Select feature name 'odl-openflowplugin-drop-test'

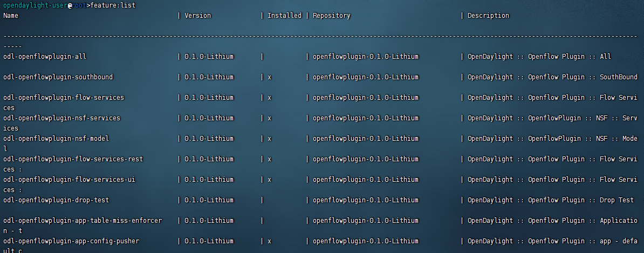56,200
